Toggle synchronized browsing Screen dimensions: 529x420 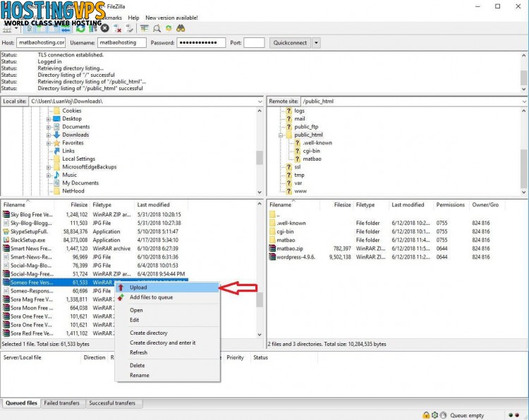pos(169,29)
